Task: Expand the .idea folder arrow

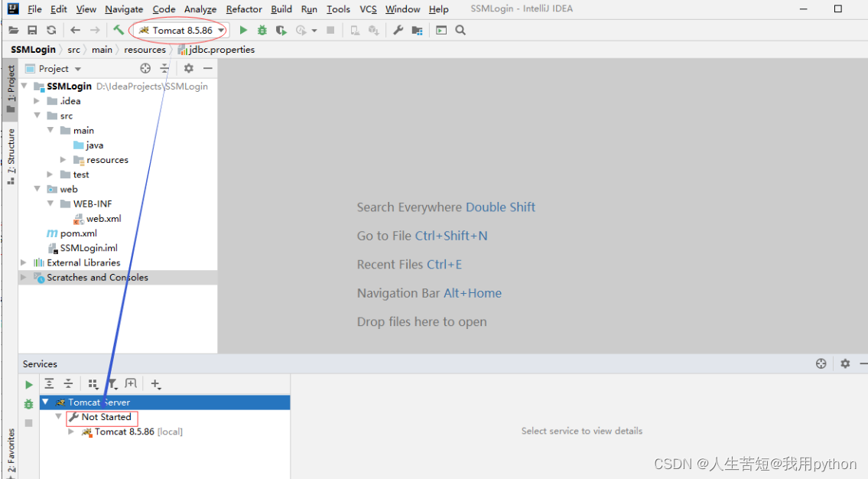Action: tap(37, 101)
